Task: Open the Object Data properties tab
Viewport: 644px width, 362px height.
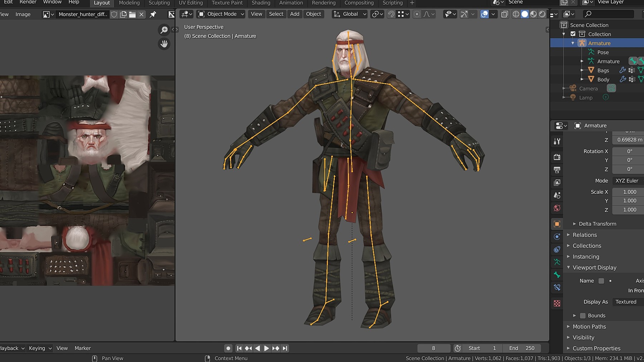Action: coord(557,262)
